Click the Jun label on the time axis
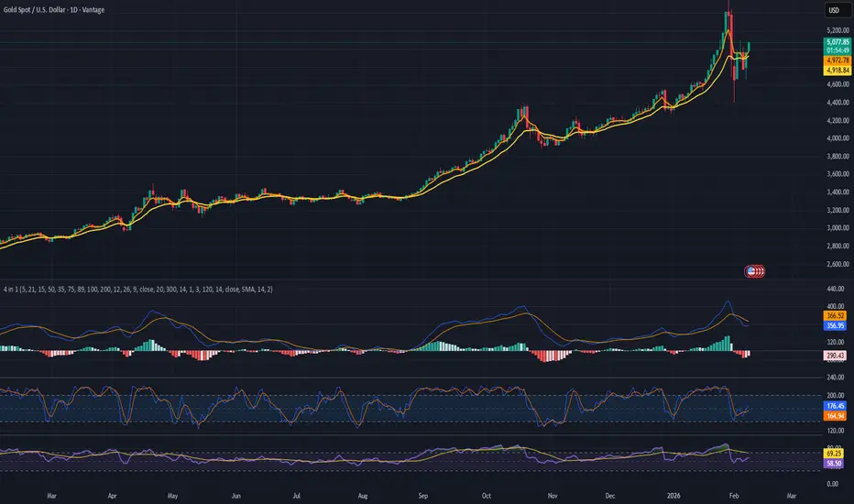The height and width of the screenshot is (504, 854). click(x=235, y=497)
